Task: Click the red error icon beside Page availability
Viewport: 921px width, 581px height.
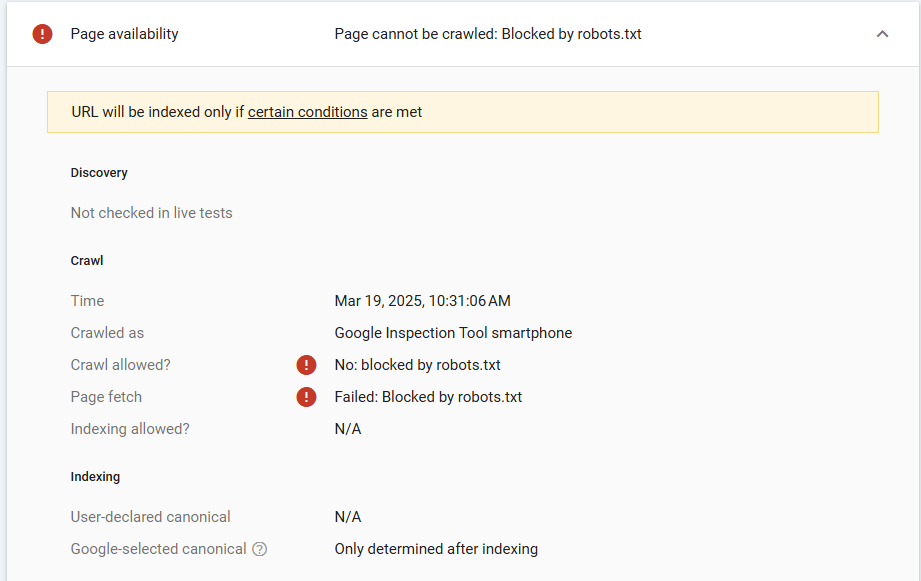Action: point(42,34)
